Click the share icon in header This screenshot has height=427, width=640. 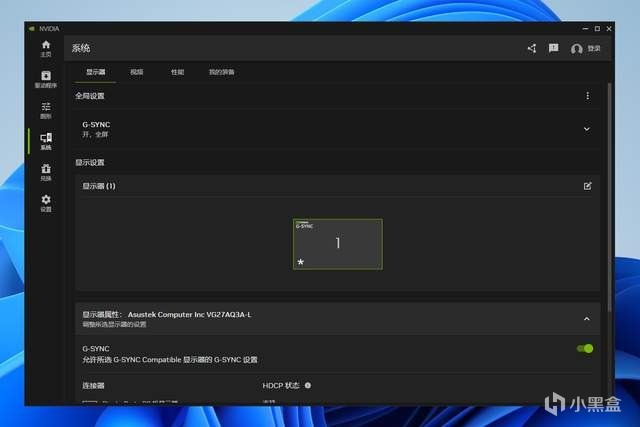532,49
